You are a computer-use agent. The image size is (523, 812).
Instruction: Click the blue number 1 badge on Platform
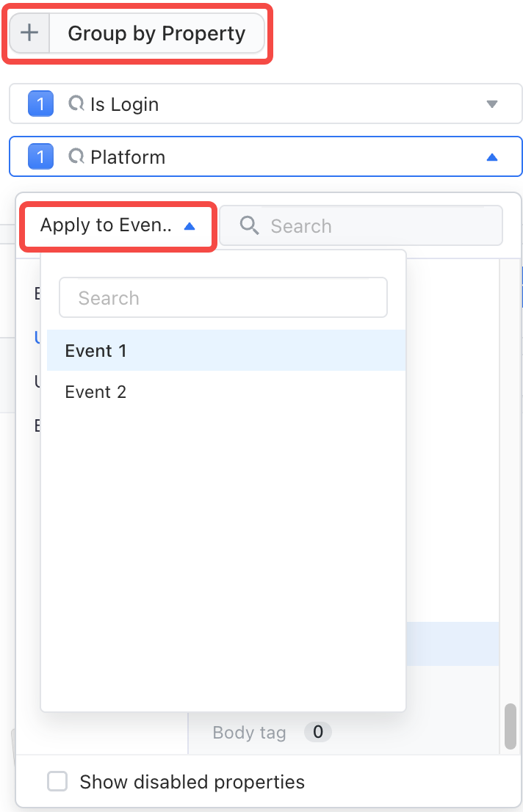(40, 157)
